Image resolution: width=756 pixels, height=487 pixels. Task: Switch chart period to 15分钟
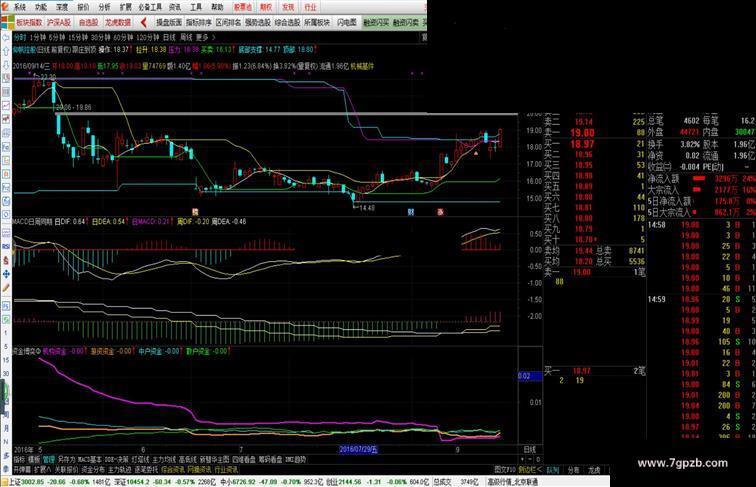point(78,37)
